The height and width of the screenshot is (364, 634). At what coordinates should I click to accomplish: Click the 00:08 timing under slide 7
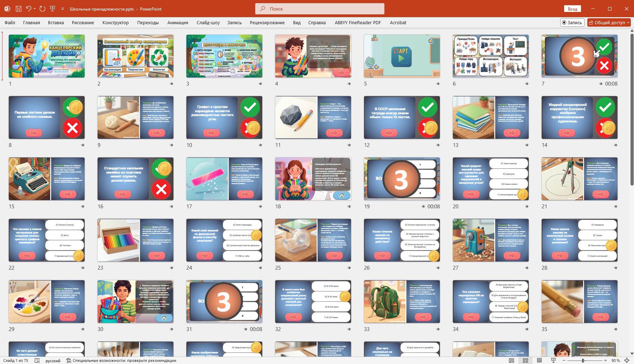point(611,84)
